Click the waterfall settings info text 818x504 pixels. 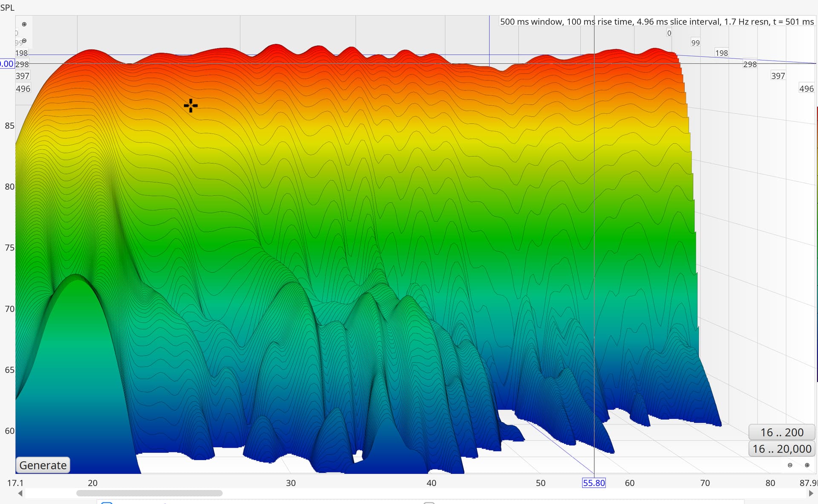(657, 22)
